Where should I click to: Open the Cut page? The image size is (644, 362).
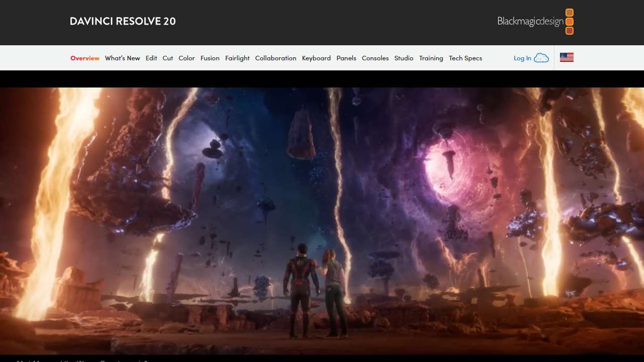point(168,58)
